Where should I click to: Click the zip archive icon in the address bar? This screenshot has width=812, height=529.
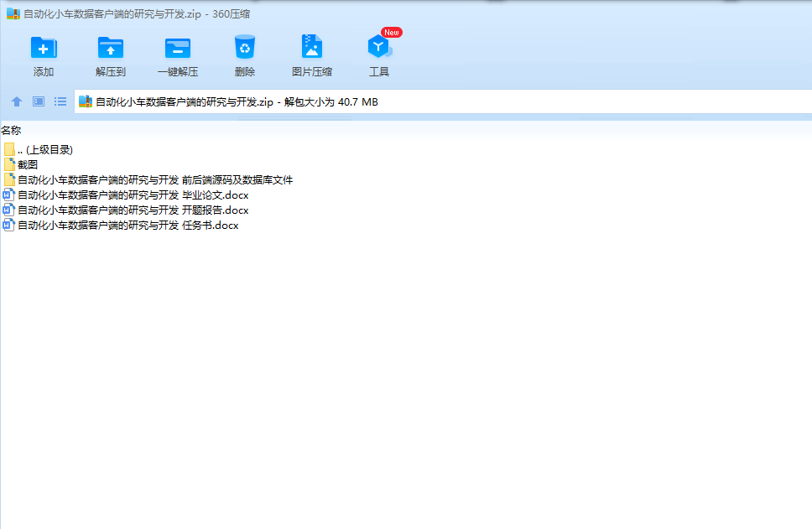pos(86,101)
